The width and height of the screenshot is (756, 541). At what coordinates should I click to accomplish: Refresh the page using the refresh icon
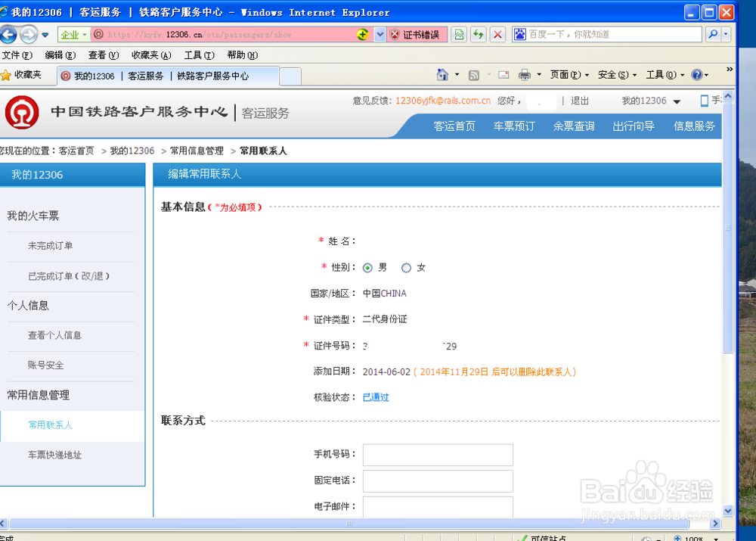click(479, 33)
